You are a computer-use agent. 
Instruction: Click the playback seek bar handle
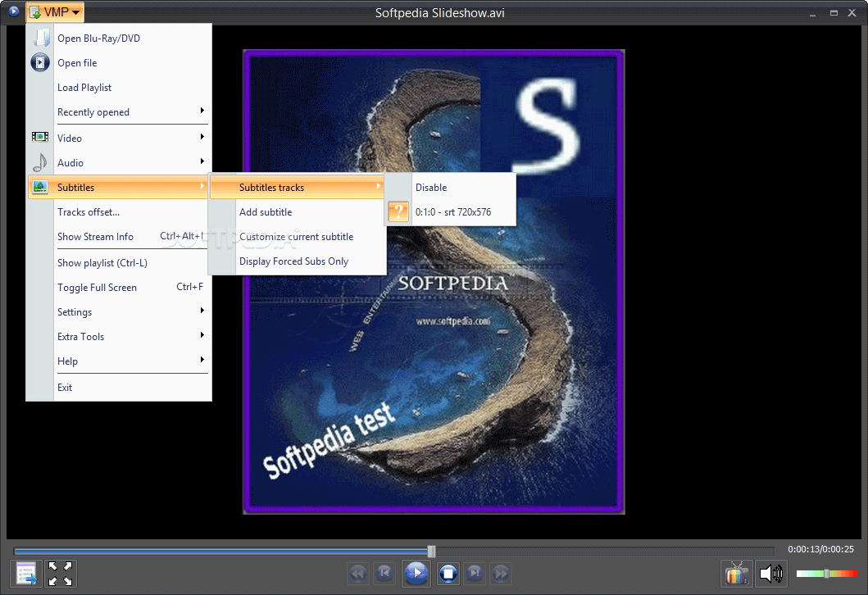pos(431,551)
